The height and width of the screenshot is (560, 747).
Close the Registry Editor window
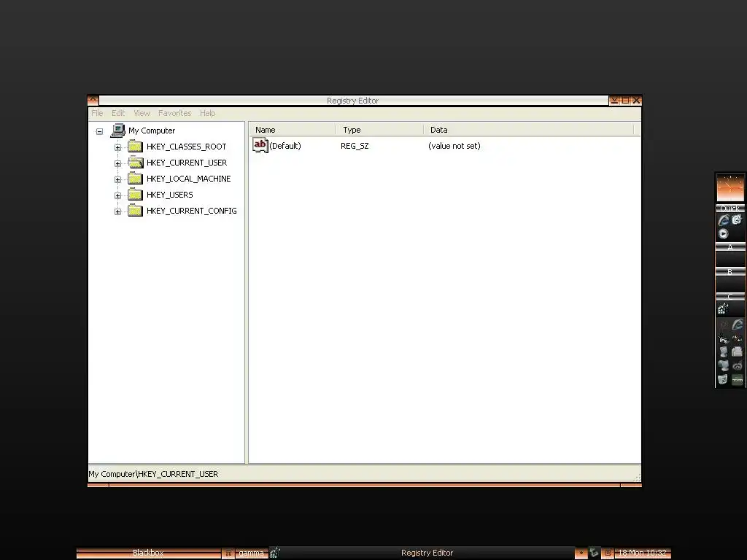[x=636, y=100]
